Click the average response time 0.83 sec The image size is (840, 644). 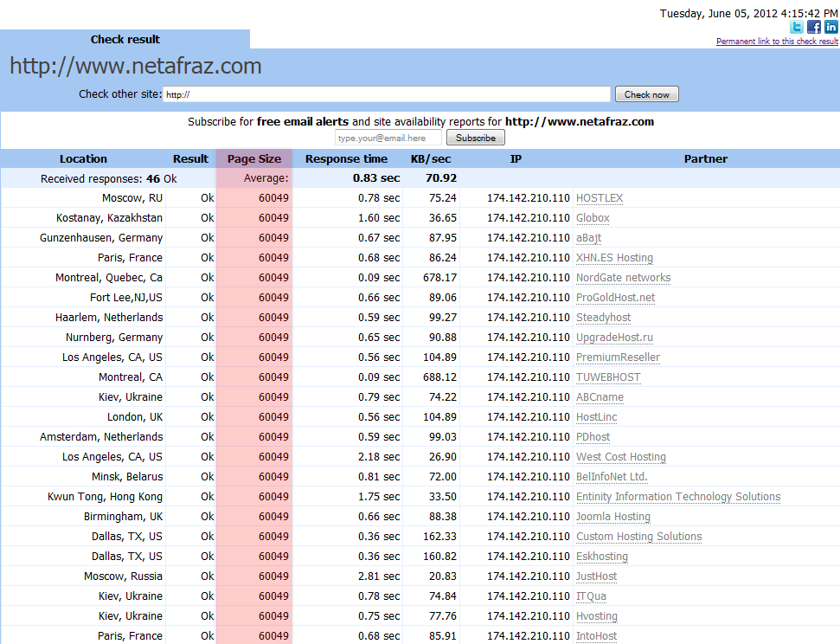click(x=376, y=178)
